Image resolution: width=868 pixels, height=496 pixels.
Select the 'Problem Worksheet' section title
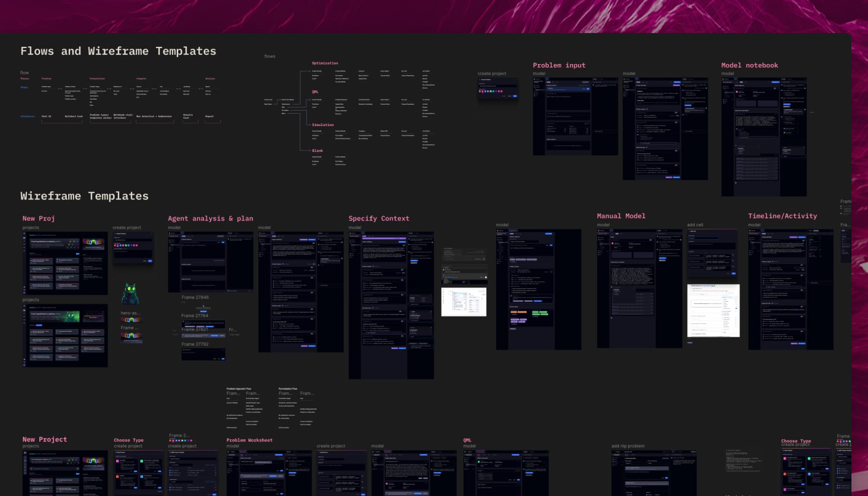pyautogui.click(x=249, y=440)
